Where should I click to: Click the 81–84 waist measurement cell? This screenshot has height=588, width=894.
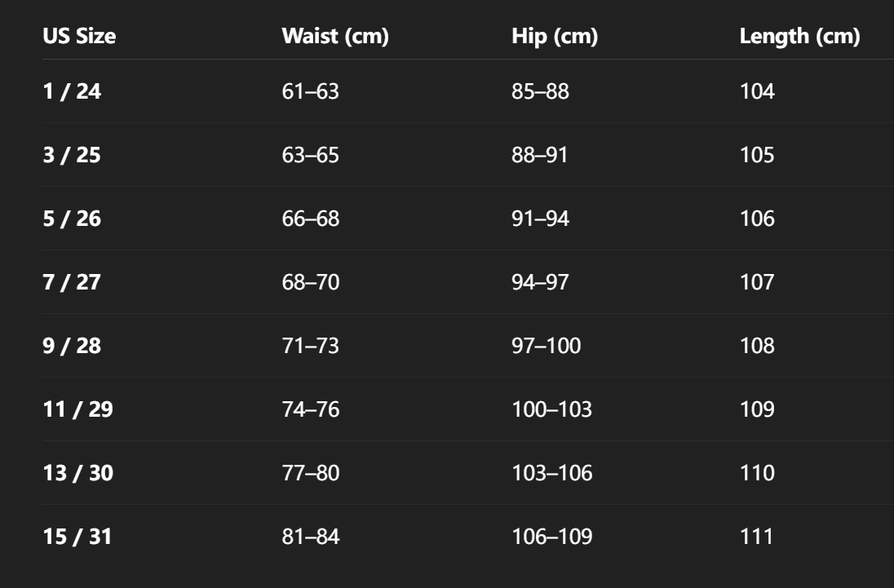[x=310, y=537]
